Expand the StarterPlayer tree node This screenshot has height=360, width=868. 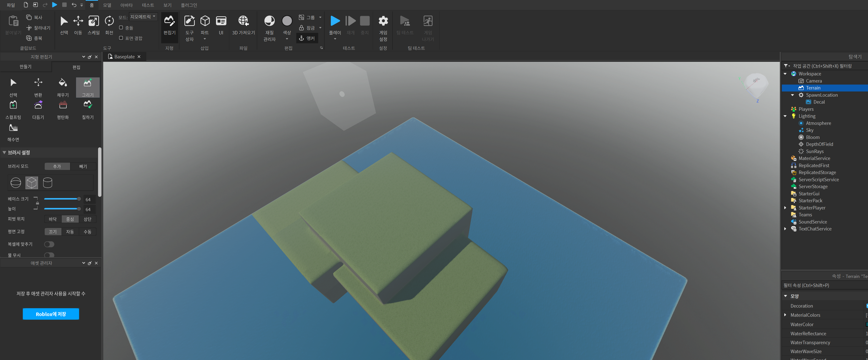click(x=786, y=208)
